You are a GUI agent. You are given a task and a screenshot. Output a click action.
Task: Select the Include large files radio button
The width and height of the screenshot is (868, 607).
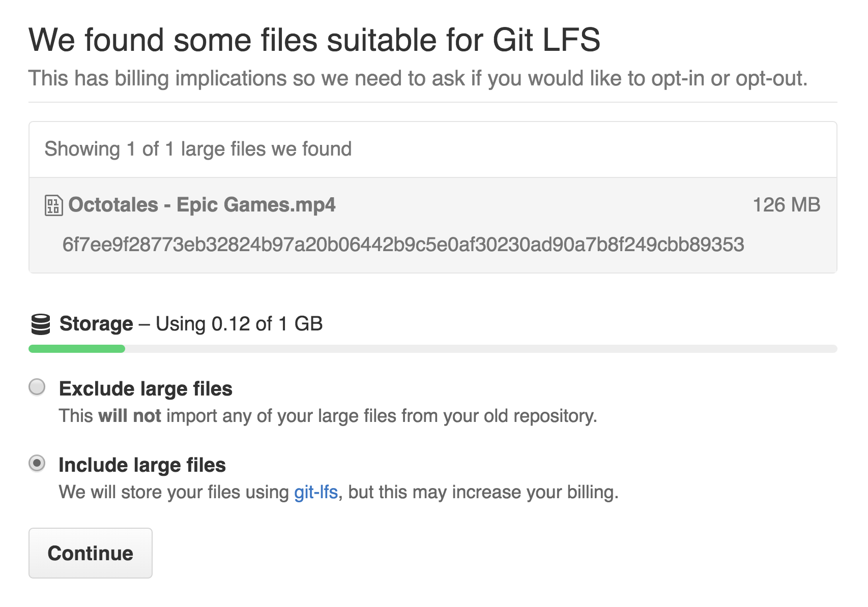tap(37, 464)
